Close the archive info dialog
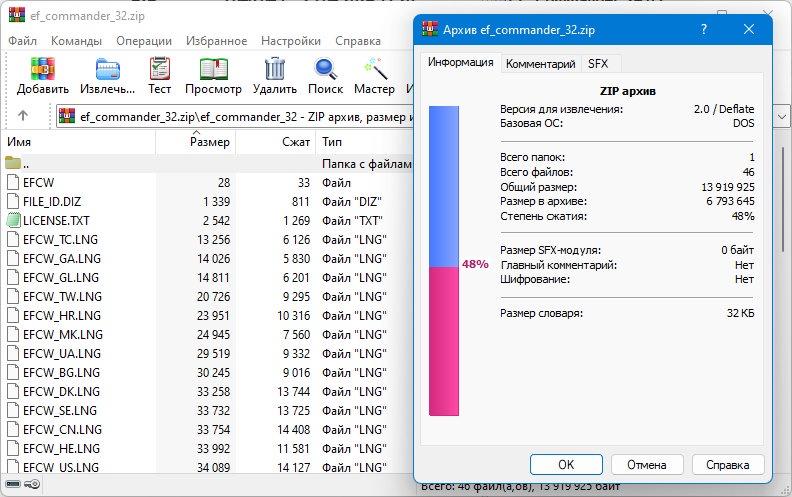Screen dimensions: 792x497 [x=749, y=29]
